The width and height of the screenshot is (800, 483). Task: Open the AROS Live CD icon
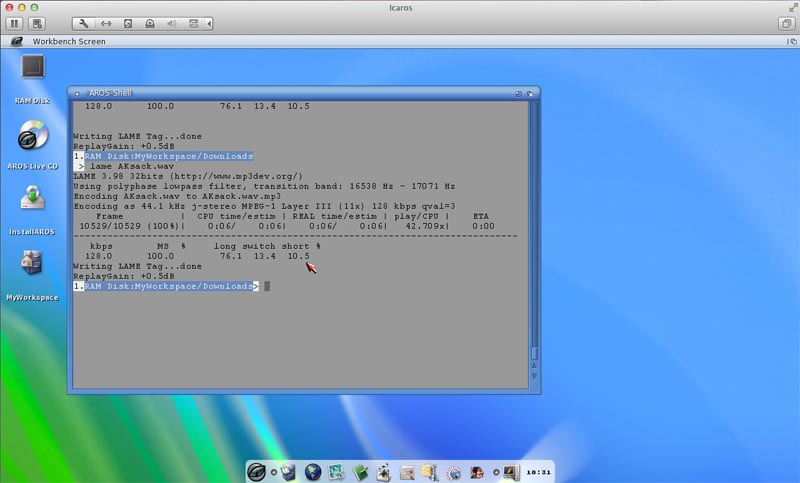coord(33,135)
